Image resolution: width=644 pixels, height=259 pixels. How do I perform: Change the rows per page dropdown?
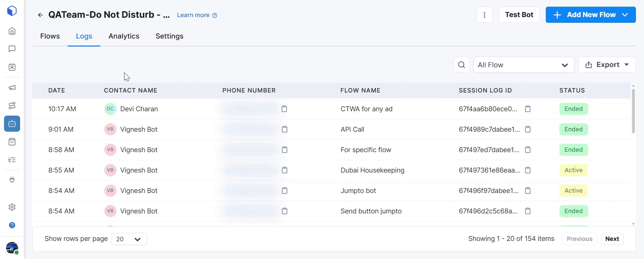click(x=129, y=239)
